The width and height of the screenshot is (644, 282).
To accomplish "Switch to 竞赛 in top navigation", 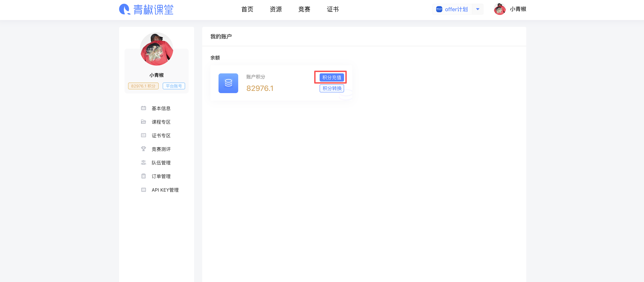I will pos(304,9).
